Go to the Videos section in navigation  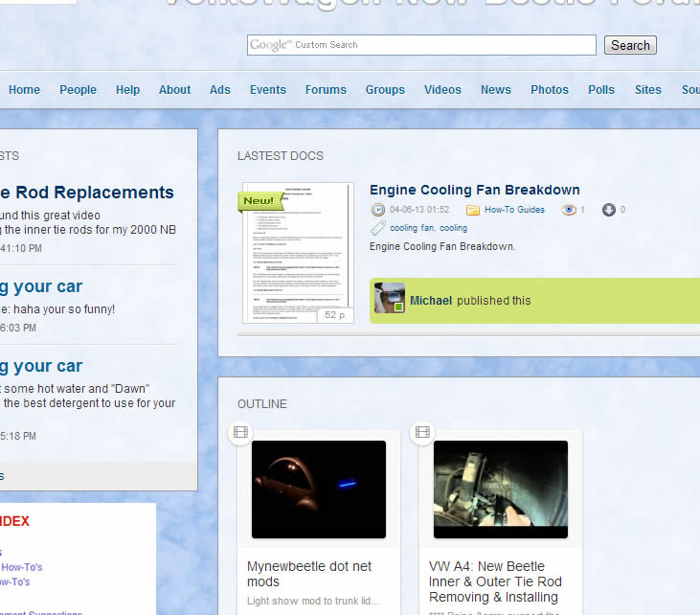tap(442, 90)
